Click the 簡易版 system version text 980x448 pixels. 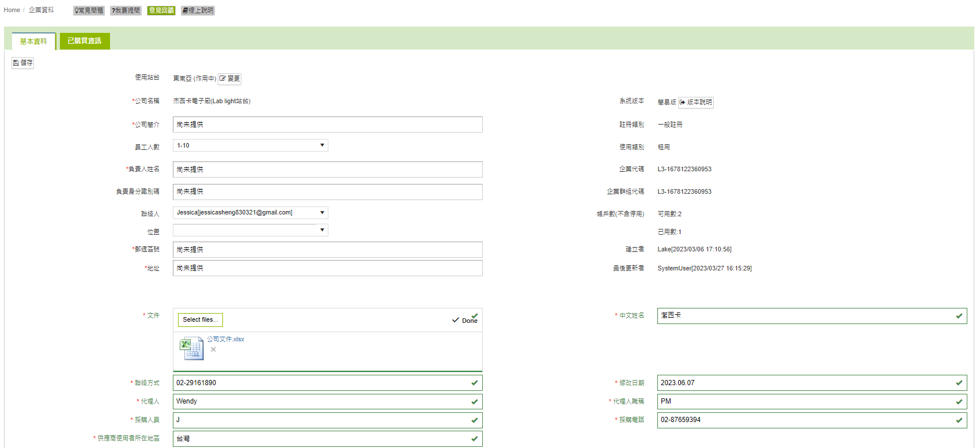coord(667,102)
